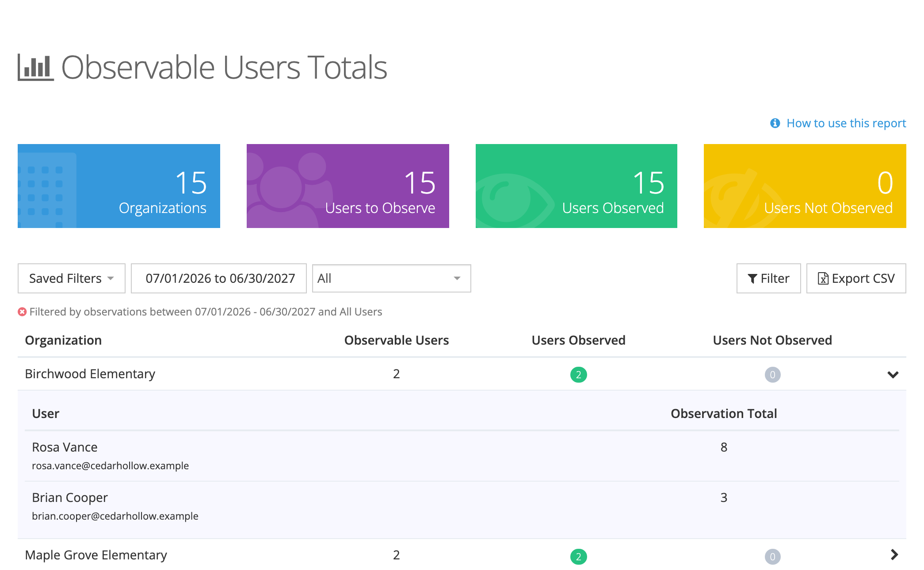Click Maple Grove Elementary gray not-observed badge
The width and height of the screenshot is (924, 570).
click(772, 557)
